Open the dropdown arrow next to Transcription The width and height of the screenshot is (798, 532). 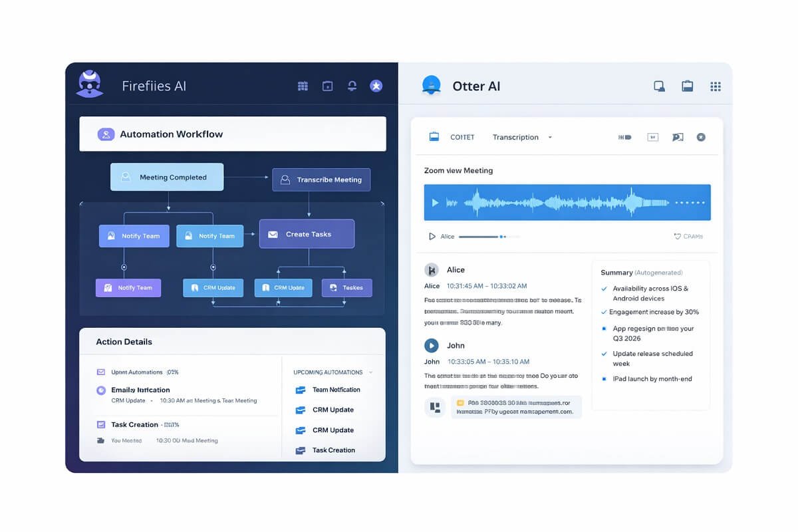[x=550, y=138]
